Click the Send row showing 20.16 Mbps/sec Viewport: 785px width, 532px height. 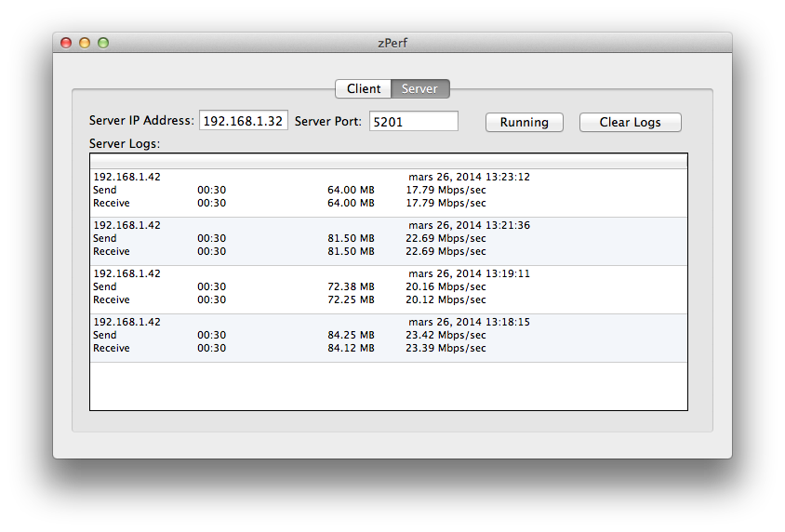(x=389, y=286)
